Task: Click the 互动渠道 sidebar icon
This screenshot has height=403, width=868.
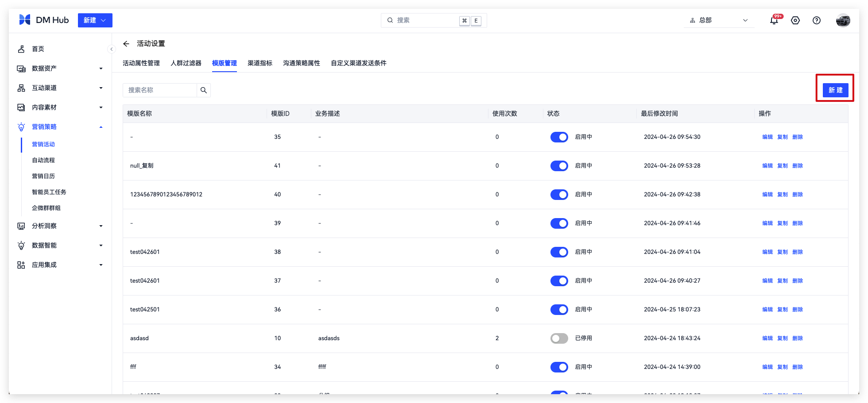Action: [x=21, y=88]
